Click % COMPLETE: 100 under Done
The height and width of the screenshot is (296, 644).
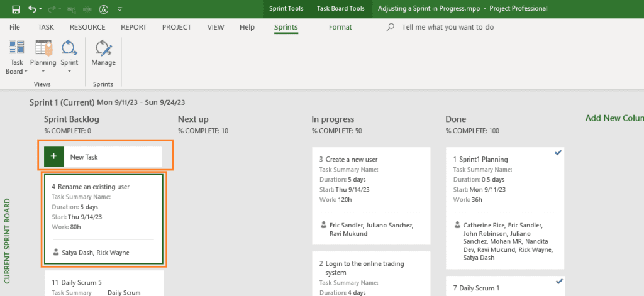pos(472,131)
